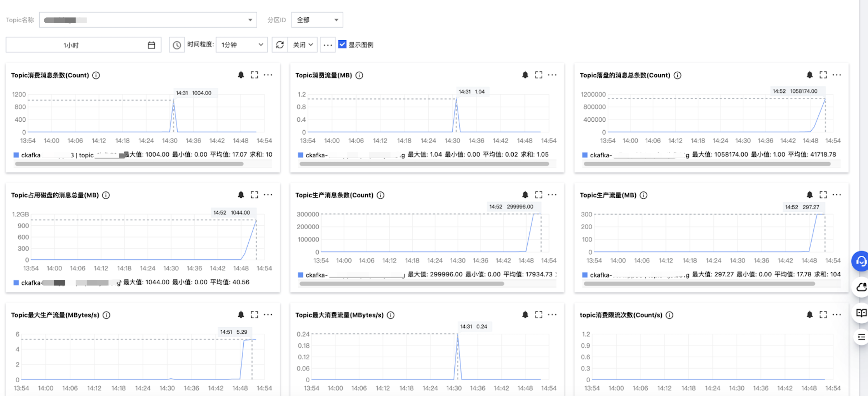Click the clock icon beside time range
Viewport: 868px width, 396px height.
[177, 45]
